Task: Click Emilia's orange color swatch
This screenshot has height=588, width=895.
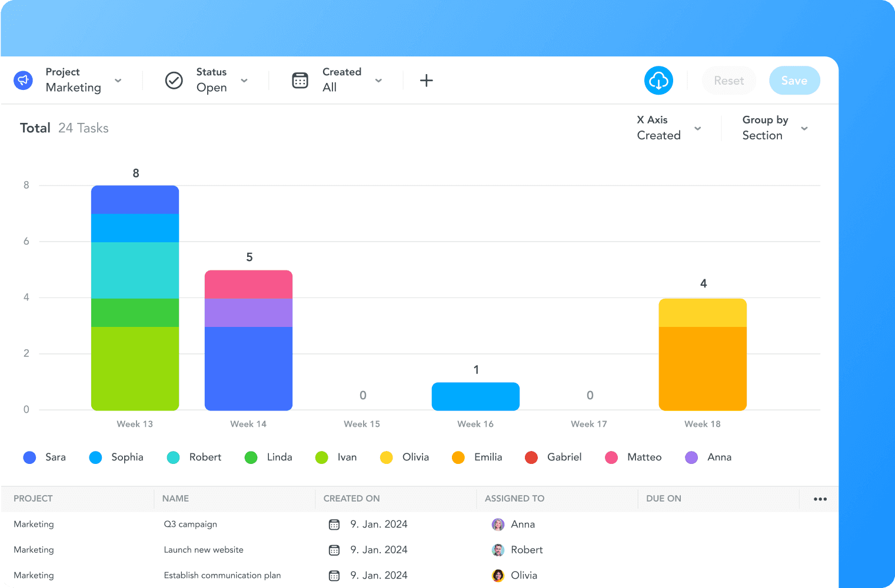Action: (458, 457)
